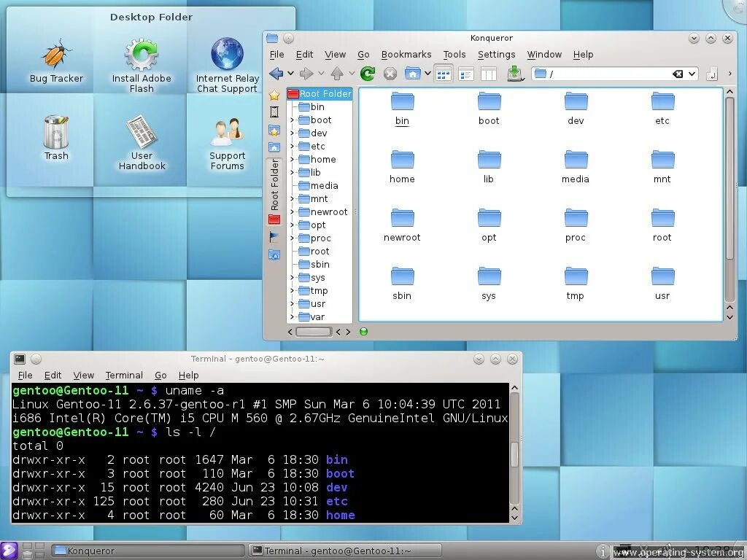Select the etc folder icon in file view
This screenshot has width=747, height=560.
pos(662,109)
